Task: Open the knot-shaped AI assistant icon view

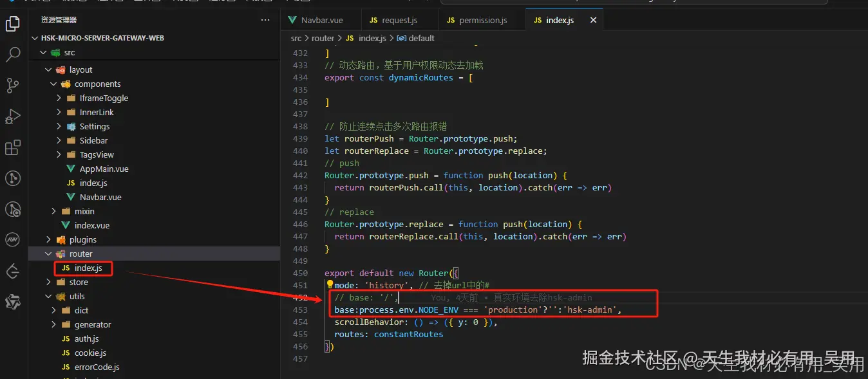Action: 13,302
